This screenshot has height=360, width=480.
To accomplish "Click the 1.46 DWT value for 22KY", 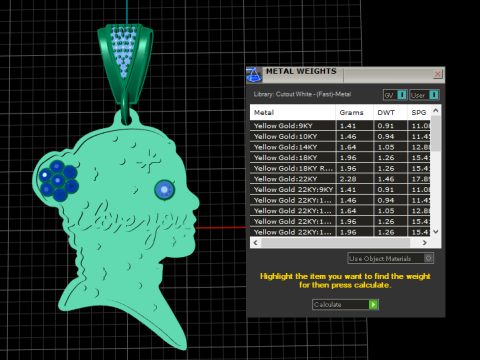I will pos(386,179).
